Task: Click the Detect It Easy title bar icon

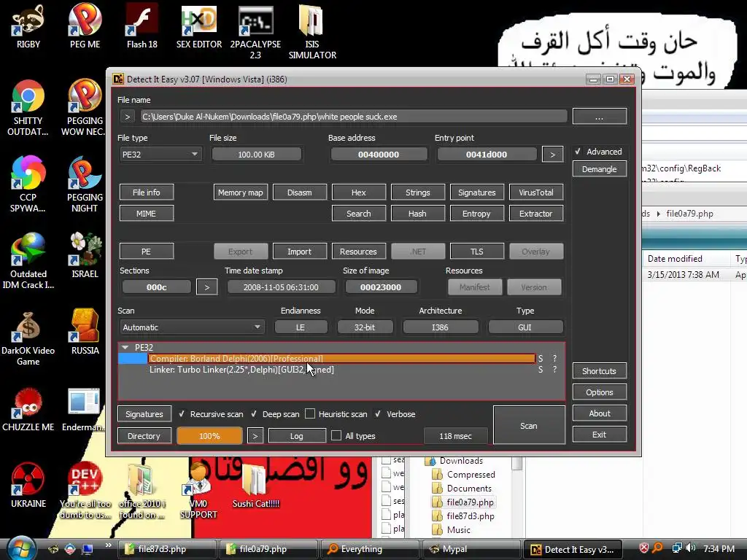Action: pos(117,79)
